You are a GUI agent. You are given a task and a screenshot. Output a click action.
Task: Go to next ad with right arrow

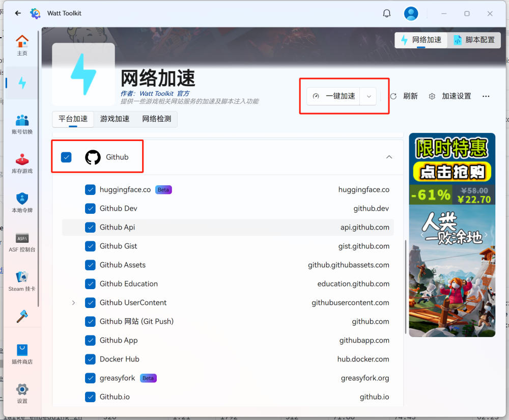coord(486,234)
